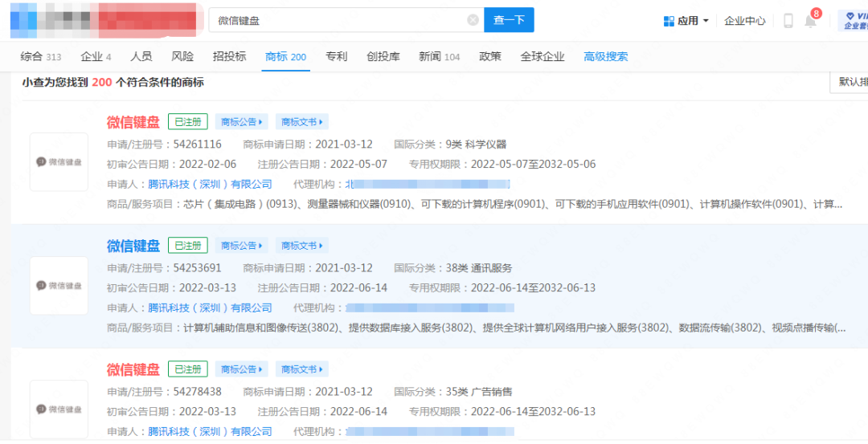
Task: Click 已注册 tag on 35类 trademark
Action: click(x=187, y=369)
